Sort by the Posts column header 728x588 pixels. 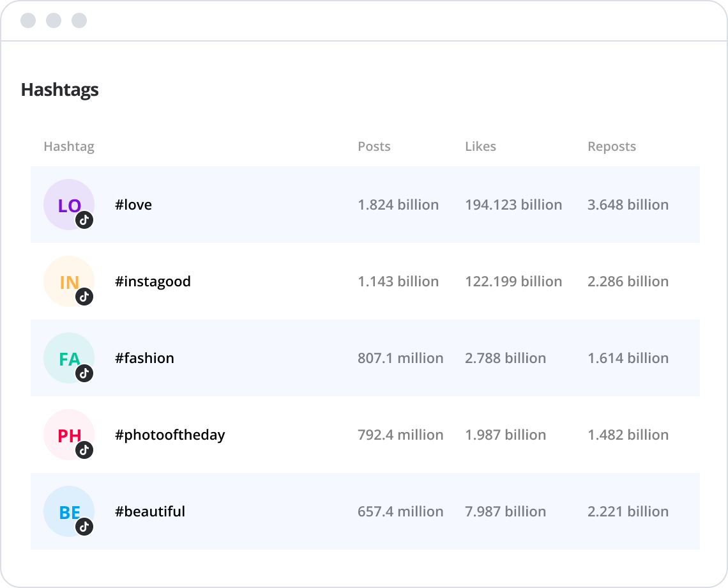[374, 146]
